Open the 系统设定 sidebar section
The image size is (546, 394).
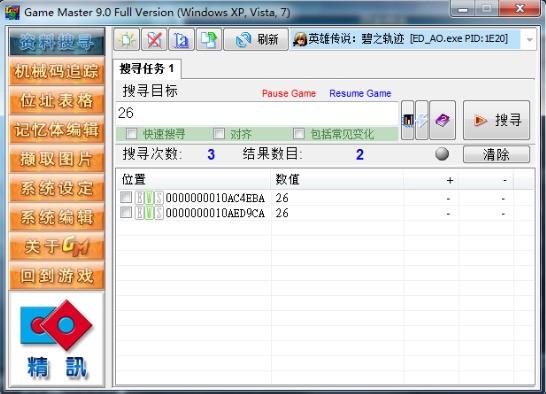[x=57, y=188]
